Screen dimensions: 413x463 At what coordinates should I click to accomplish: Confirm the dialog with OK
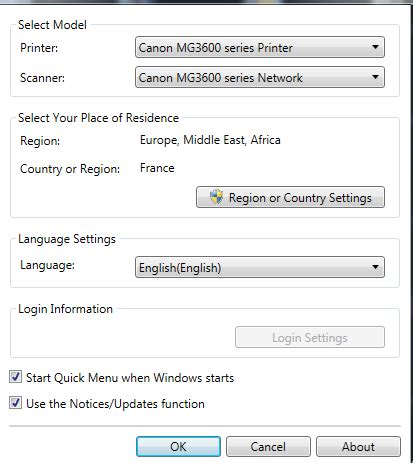(x=178, y=446)
